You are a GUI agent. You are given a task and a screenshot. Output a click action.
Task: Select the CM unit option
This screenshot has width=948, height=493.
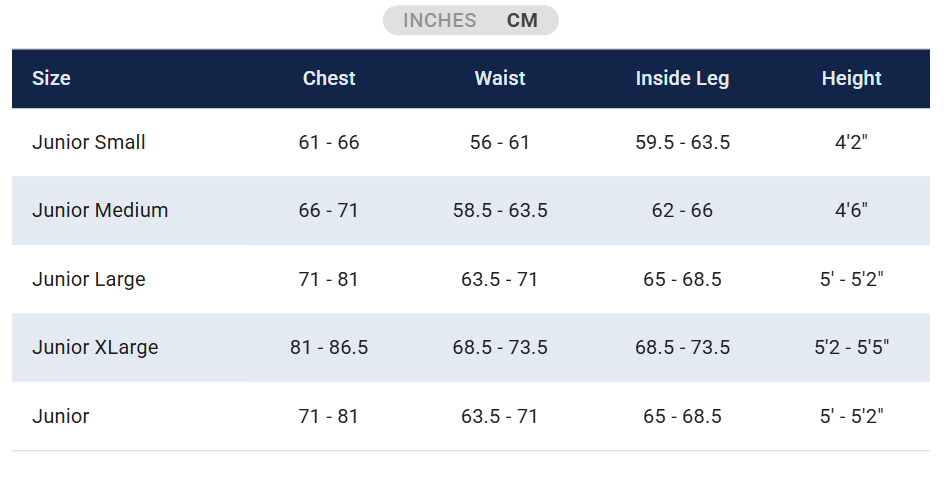pyautogui.click(x=522, y=21)
